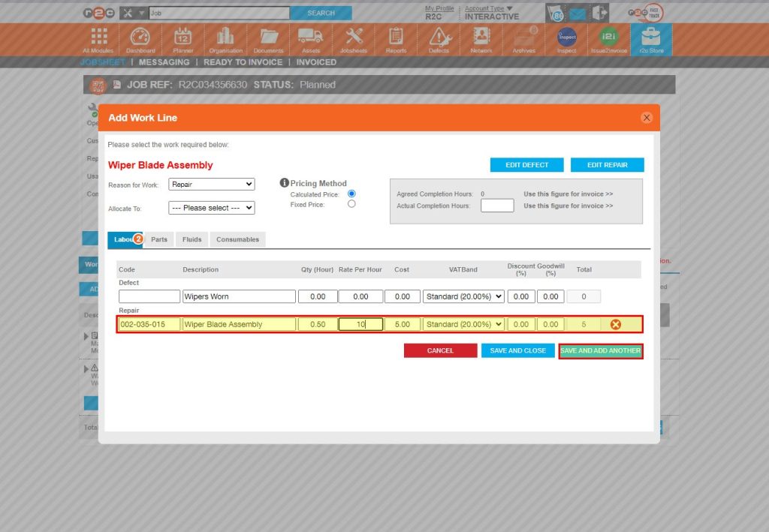Click EDIT DEFECT button

click(x=526, y=164)
